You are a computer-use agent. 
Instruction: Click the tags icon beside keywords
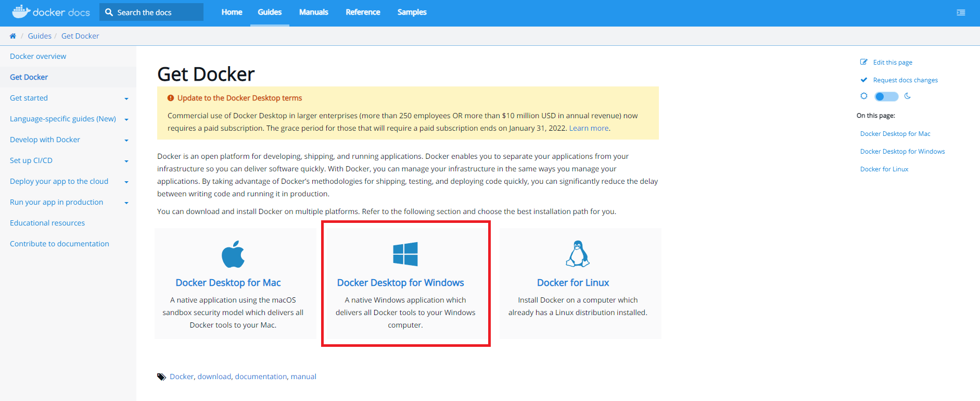[x=162, y=377]
